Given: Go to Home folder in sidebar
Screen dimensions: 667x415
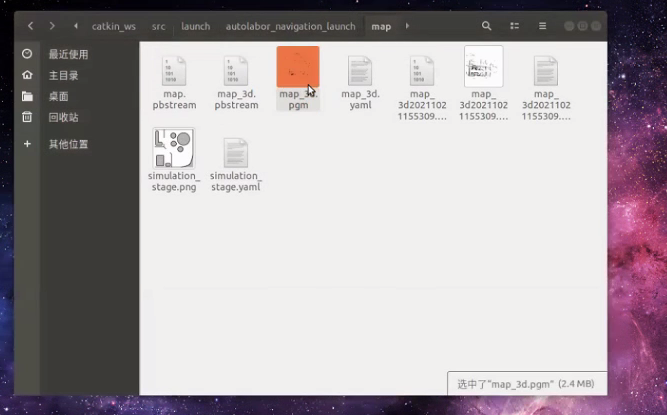Looking at the screenshot, I should pyautogui.click(x=63, y=75).
